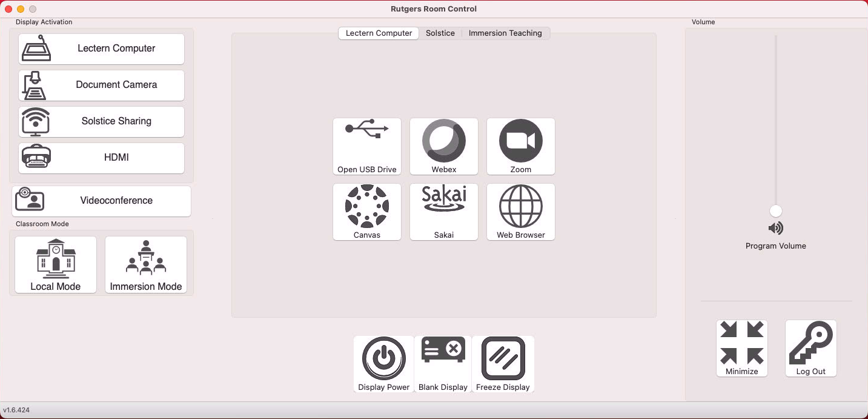
Task: Toggle Freeze Display
Action: click(x=503, y=364)
